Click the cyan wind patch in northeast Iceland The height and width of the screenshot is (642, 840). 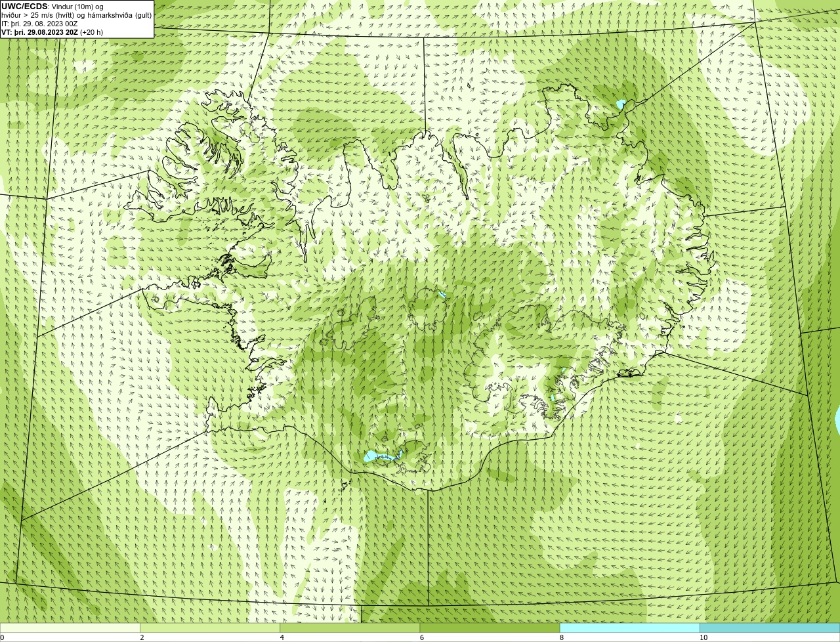click(621, 104)
